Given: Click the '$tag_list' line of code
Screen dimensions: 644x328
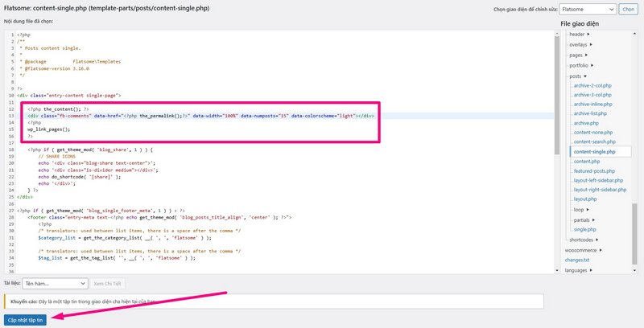Looking at the screenshot, I should point(117,258).
